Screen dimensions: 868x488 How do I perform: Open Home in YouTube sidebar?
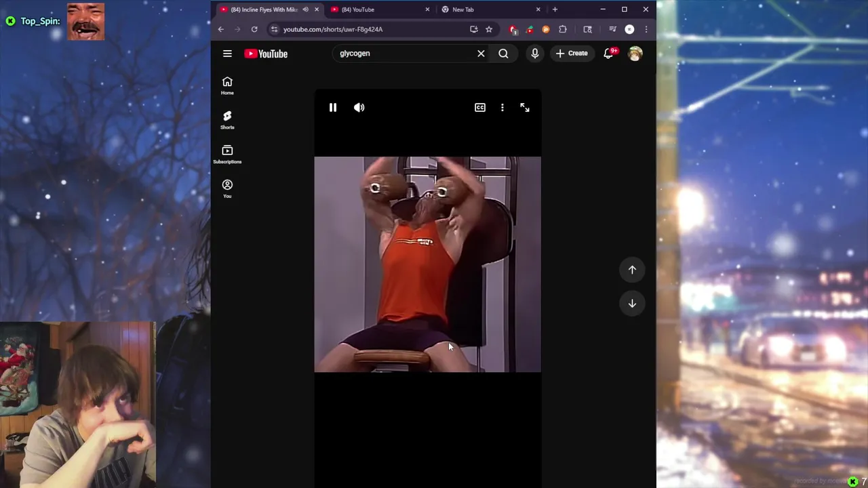(x=227, y=85)
